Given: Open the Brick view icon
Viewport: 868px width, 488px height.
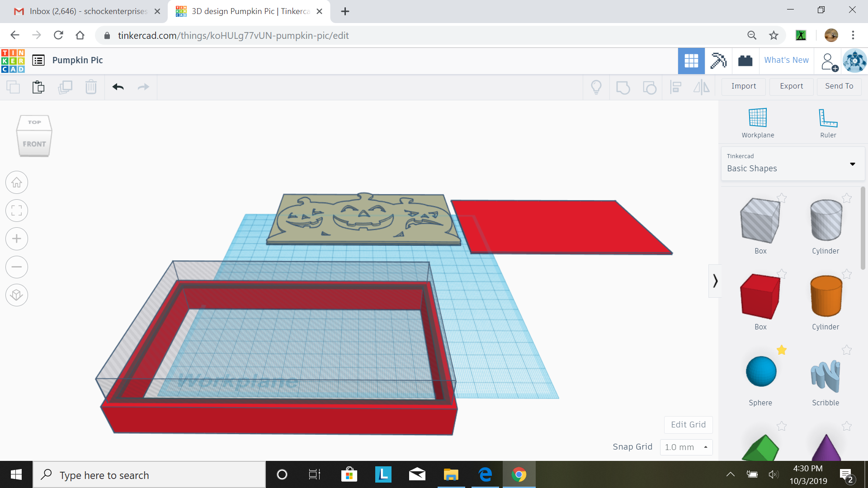Looking at the screenshot, I should coord(745,61).
